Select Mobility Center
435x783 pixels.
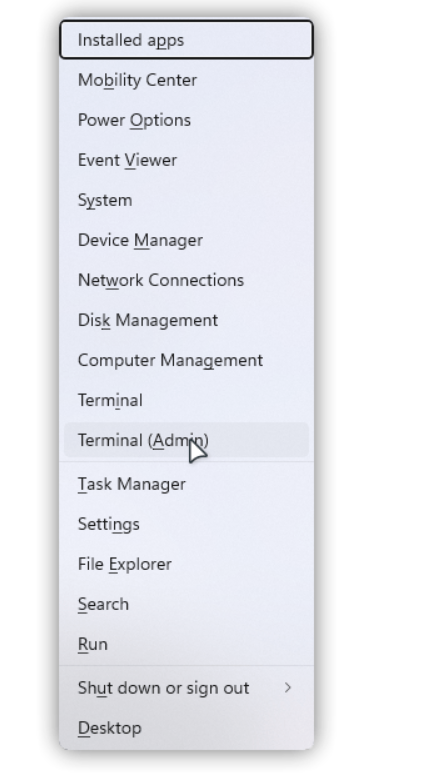point(186,80)
